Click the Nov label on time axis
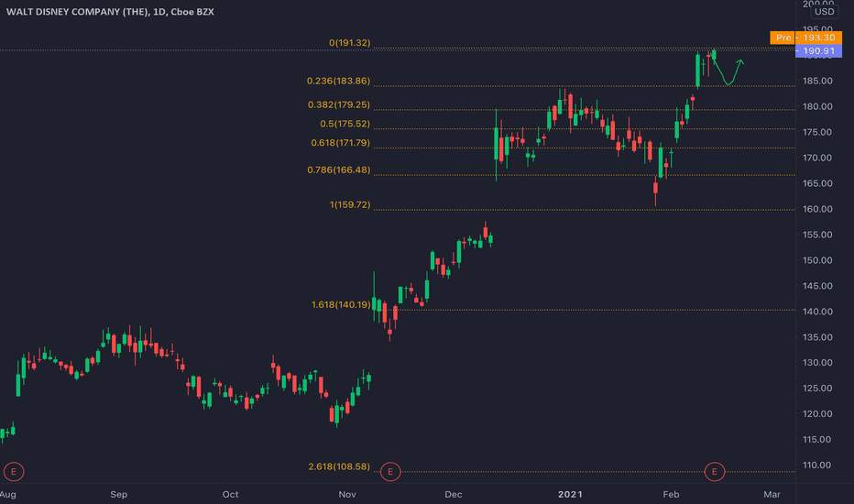Viewport: 854px width, 504px height. click(x=347, y=494)
